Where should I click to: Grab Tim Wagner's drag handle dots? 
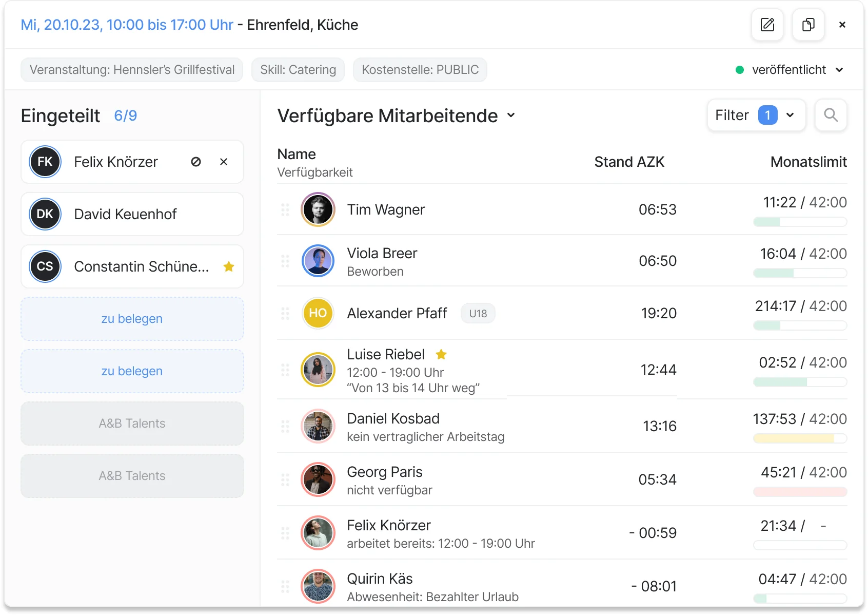(x=286, y=209)
